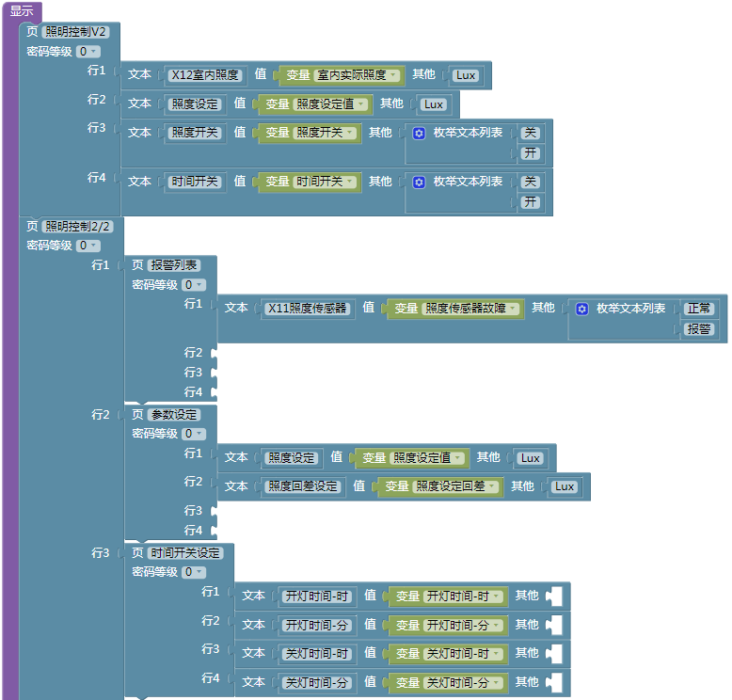
Task: Edit 开 enum value in 照度开关 row
Action: [x=531, y=153]
